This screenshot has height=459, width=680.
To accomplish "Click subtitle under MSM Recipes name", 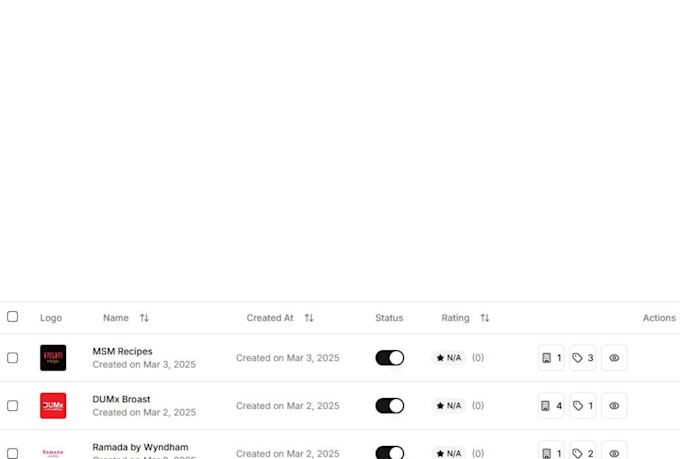I will (x=144, y=364).
